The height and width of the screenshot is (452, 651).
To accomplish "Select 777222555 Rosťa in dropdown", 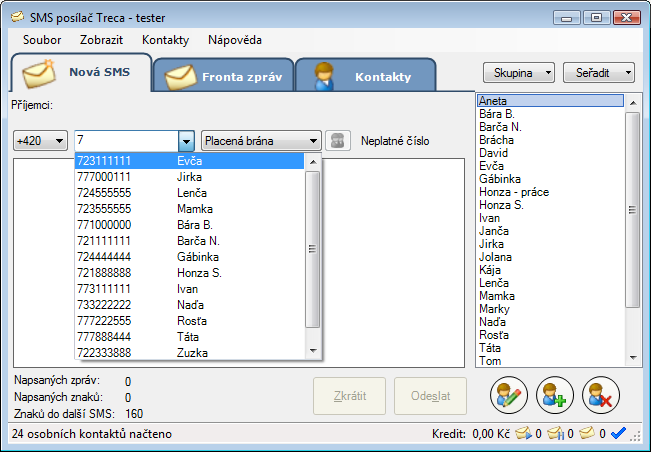I will pos(189,320).
